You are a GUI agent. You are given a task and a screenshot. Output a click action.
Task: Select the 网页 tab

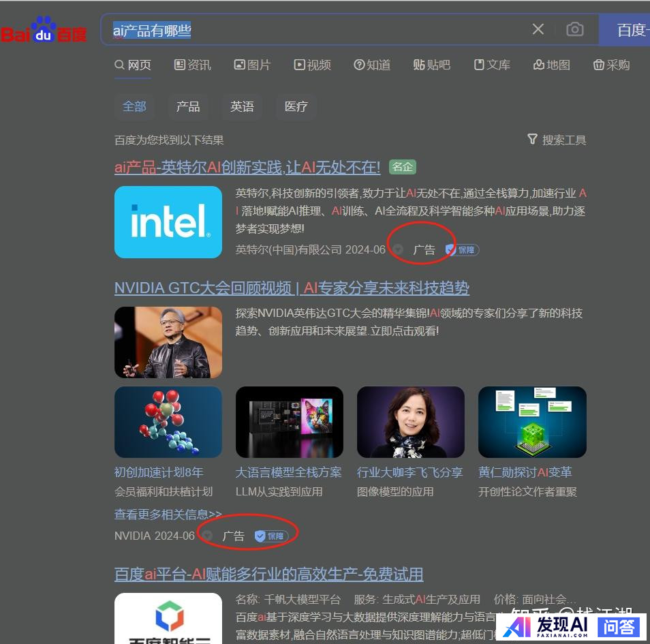click(x=133, y=65)
